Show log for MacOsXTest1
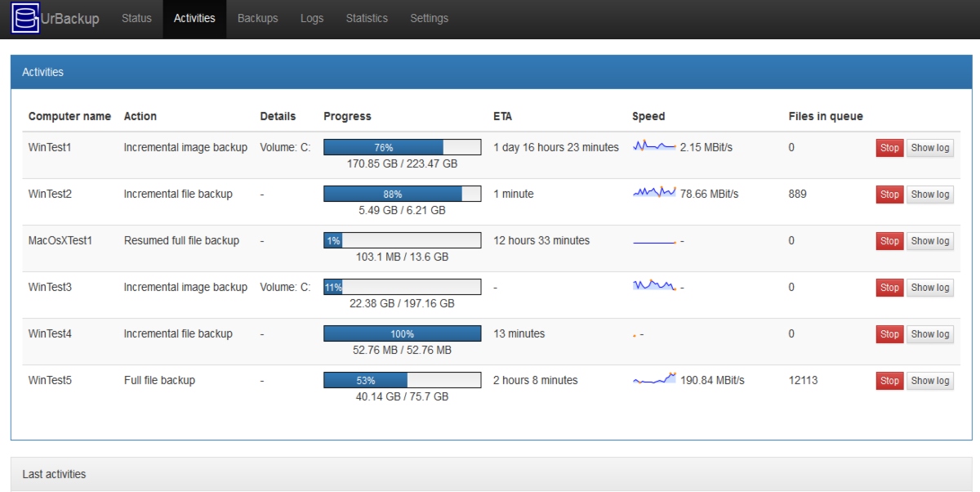The width and height of the screenshot is (980, 492). coord(930,241)
